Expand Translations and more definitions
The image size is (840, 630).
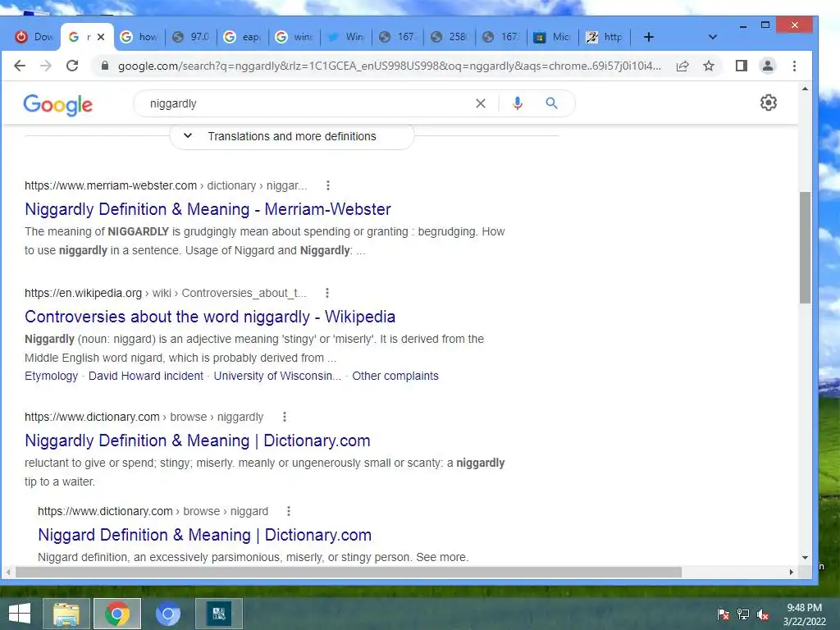coord(292,136)
